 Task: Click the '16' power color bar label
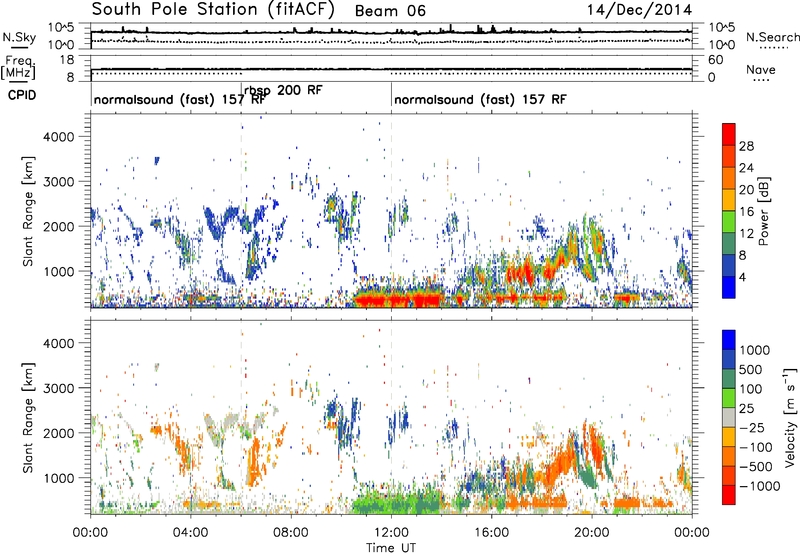(746, 212)
